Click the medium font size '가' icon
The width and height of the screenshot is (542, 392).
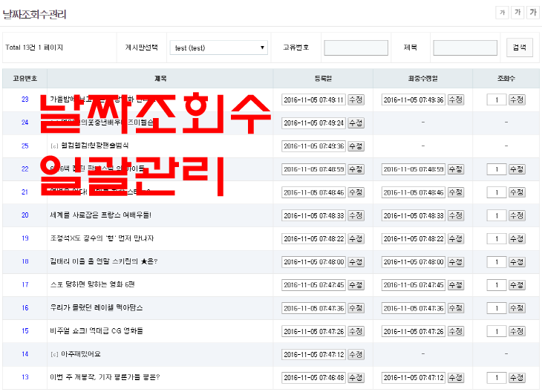pyautogui.click(x=518, y=13)
